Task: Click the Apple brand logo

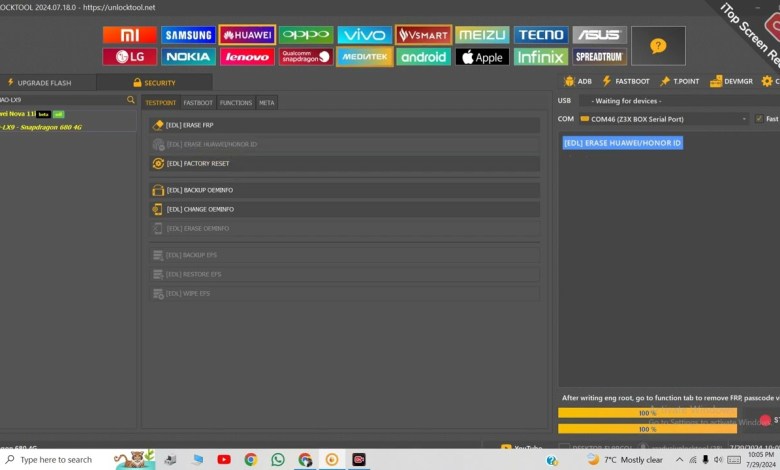Action: point(481,57)
